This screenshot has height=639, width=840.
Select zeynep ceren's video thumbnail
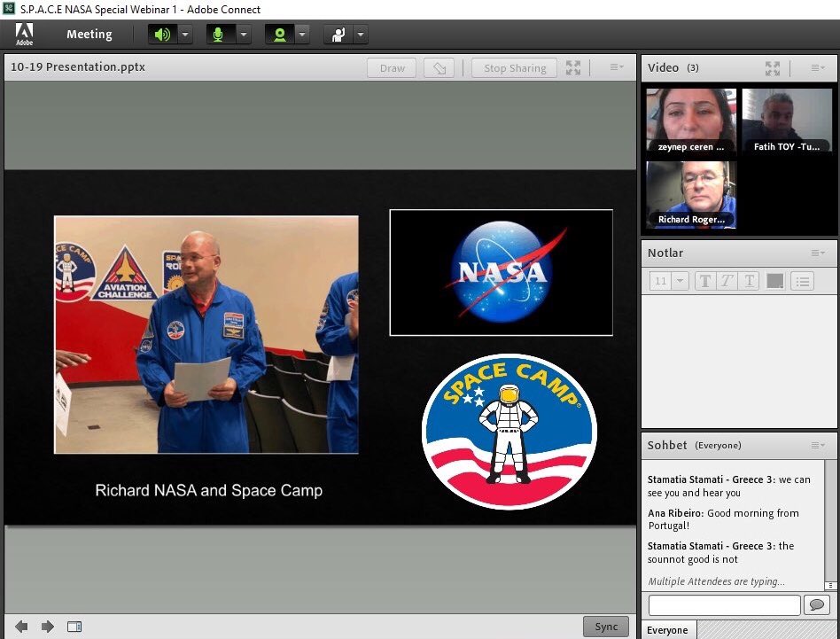691,121
